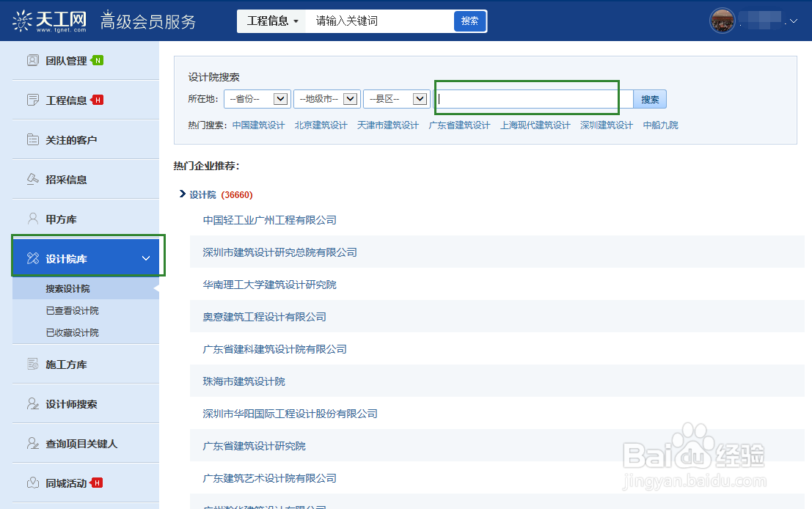Click hot search 广东省建筑设计
Screen dimensions: 812x509
click(x=459, y=125)
